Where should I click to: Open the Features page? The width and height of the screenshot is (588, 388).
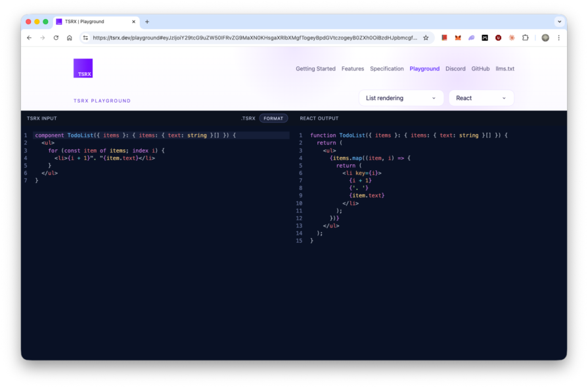(x=353, y=68)
